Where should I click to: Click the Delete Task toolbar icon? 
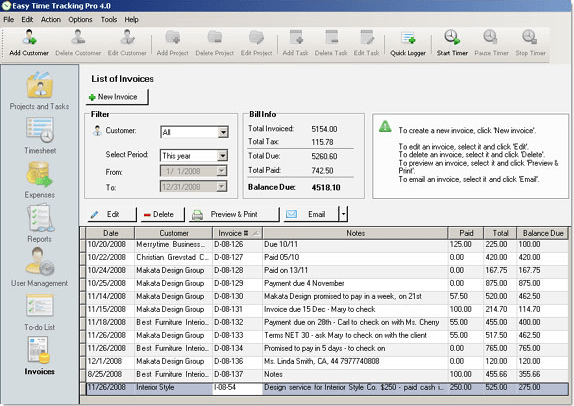[331, 43]
